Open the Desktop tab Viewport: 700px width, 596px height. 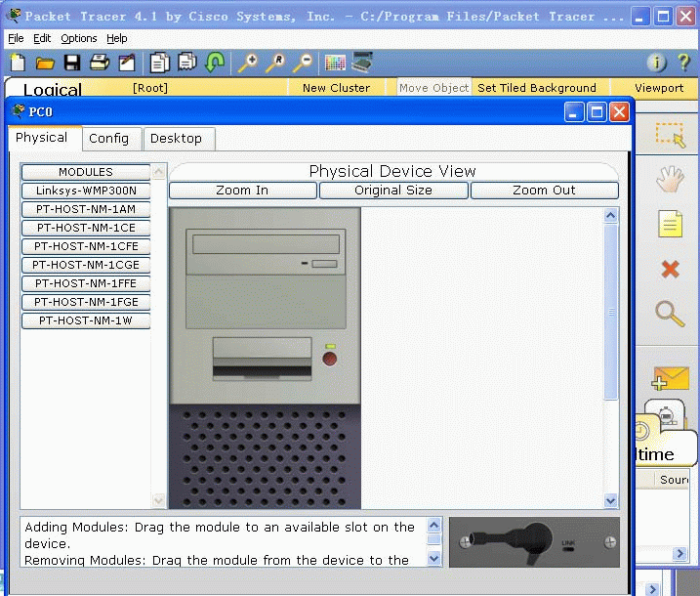[176, 139]
